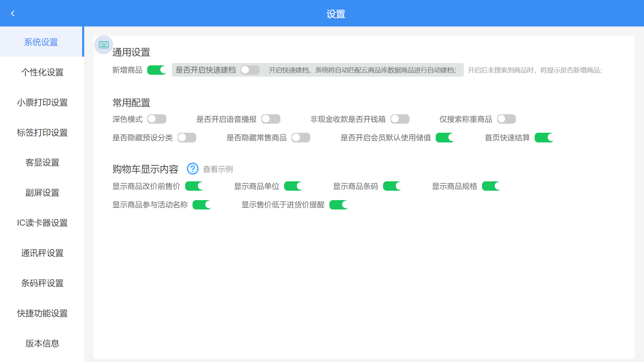Click the back arrow in header
The height and width of the screenshot is (362, 644).
coord(13,13)
